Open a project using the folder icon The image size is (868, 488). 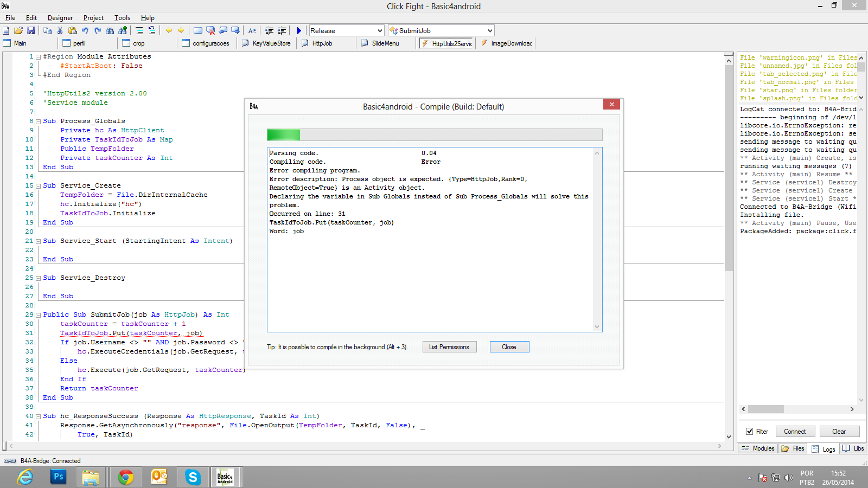coord(18,31)
